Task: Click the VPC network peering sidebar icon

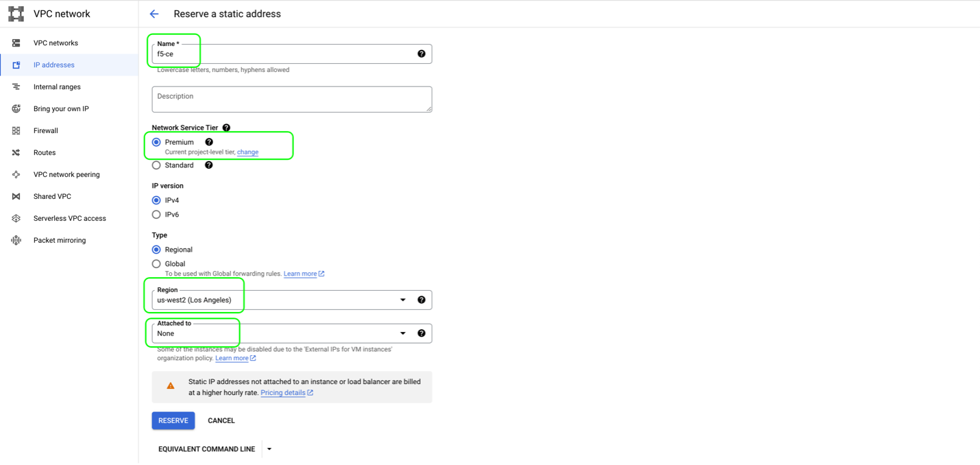Action: coord(15,174)
